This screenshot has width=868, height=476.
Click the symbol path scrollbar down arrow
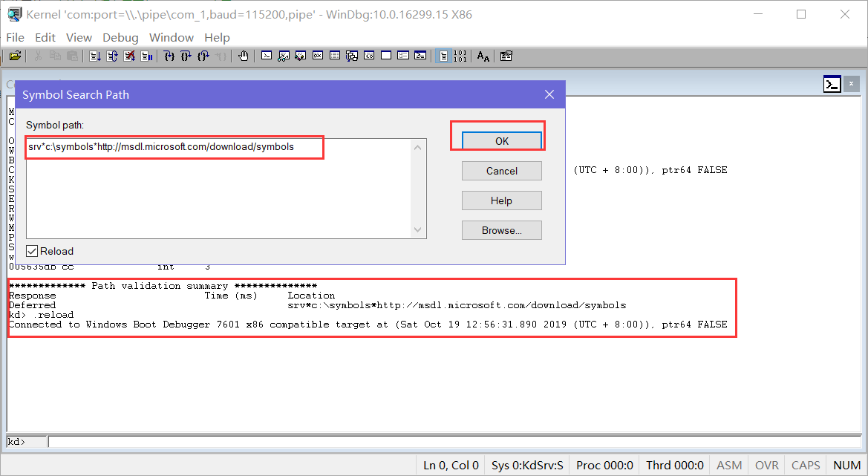tap(418, 230)
